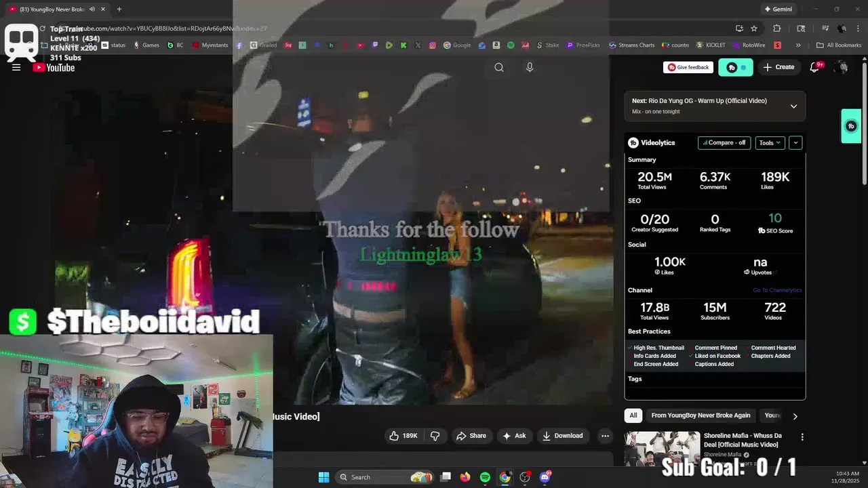
Task: Open more actions menu under the video
Action: coord(605,436)
